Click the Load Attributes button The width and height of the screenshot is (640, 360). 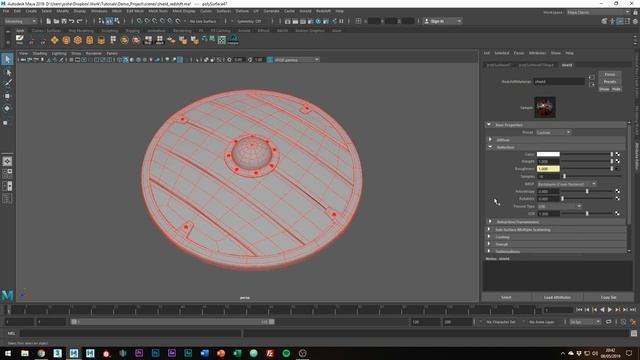[557, 297]
